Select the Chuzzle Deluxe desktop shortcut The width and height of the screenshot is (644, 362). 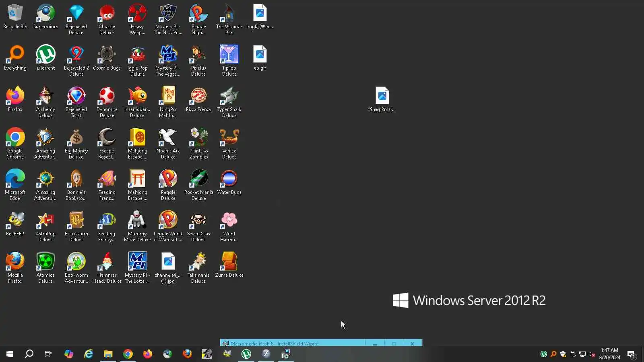(x=107, y=19)
